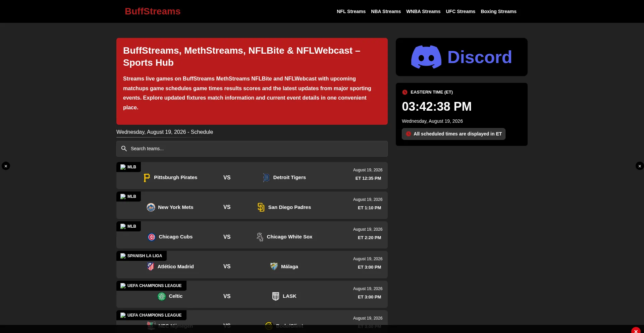This screenshot has height=333, width=644.
Task: Click the 03:42:38 PM clock display
Action: pyautogui.click(x=437, y=107)
